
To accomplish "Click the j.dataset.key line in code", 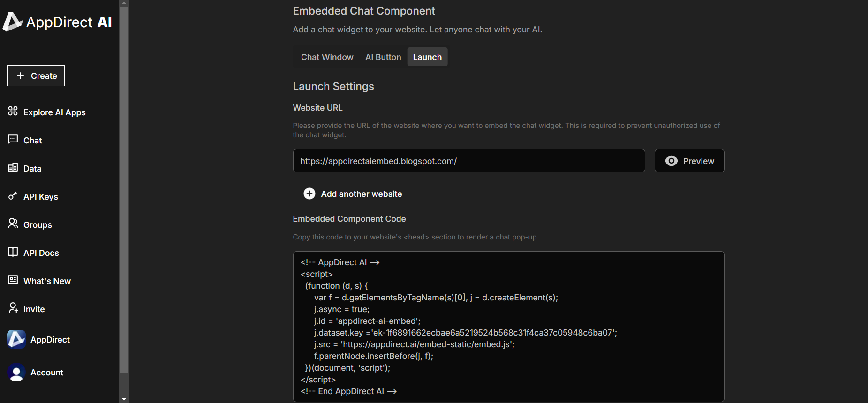I will pyautogui.click(x=466, y=333).
